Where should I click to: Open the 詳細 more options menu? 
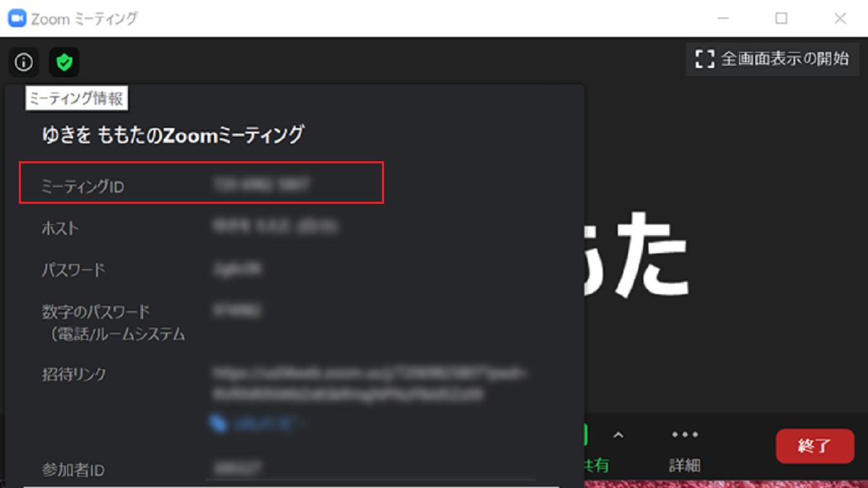pos(684,450)
